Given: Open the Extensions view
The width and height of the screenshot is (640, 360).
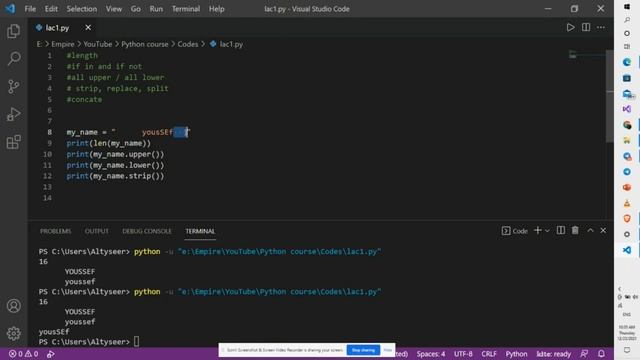Looking at the screenshot, I should pyautogui.click(x=13, y=142).
